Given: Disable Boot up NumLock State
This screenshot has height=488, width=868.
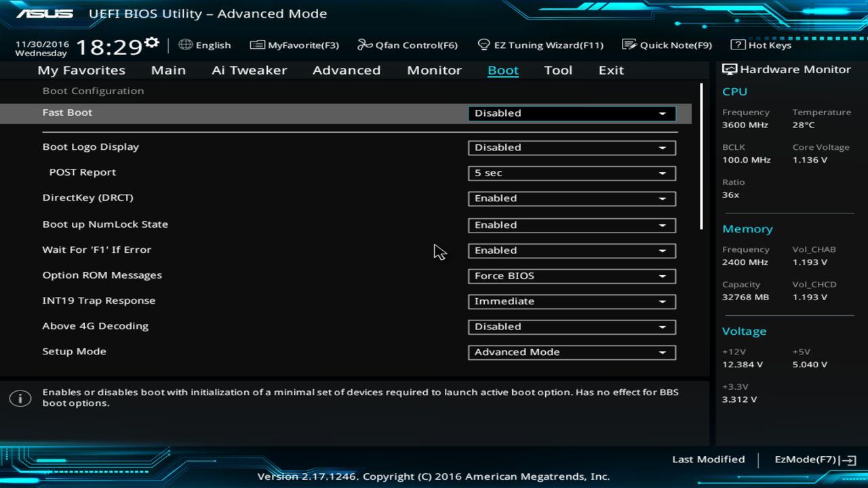Looking at the screenshot, I should tap(572, 225).
